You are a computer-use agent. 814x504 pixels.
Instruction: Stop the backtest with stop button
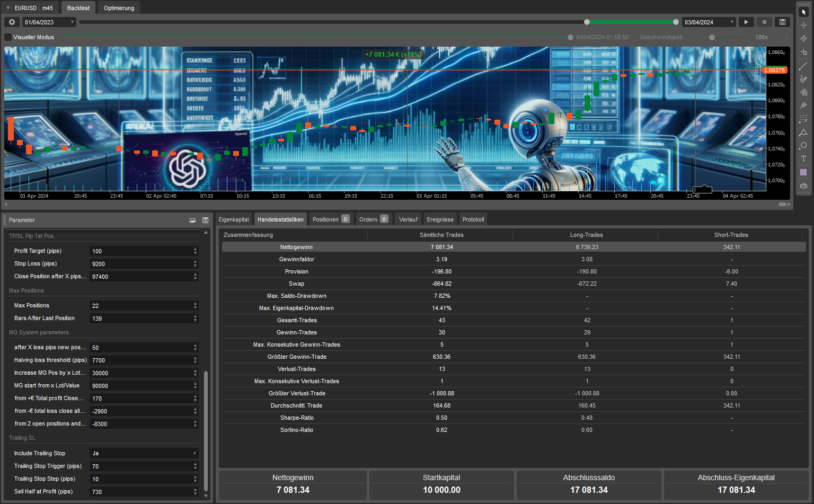[764, 22]
